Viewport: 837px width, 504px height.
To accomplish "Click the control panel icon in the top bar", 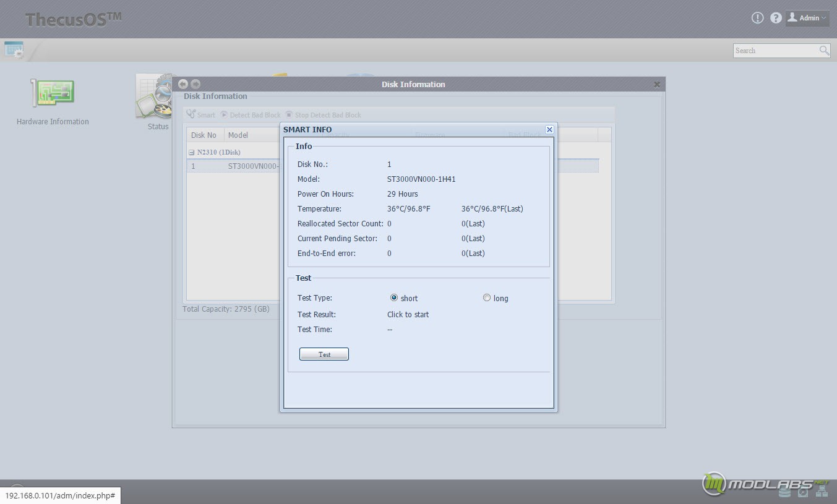I will pos(14,50).
